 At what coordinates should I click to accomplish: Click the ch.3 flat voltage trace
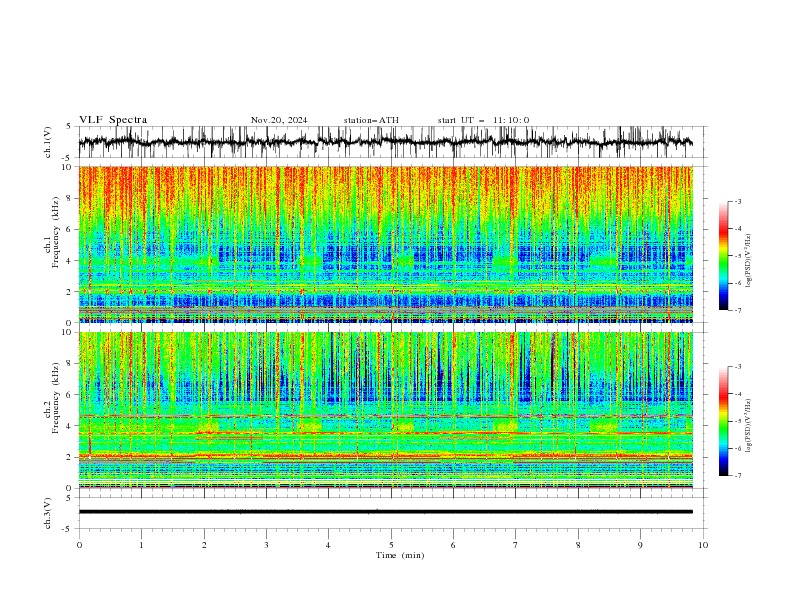click(x=385, y=512)
